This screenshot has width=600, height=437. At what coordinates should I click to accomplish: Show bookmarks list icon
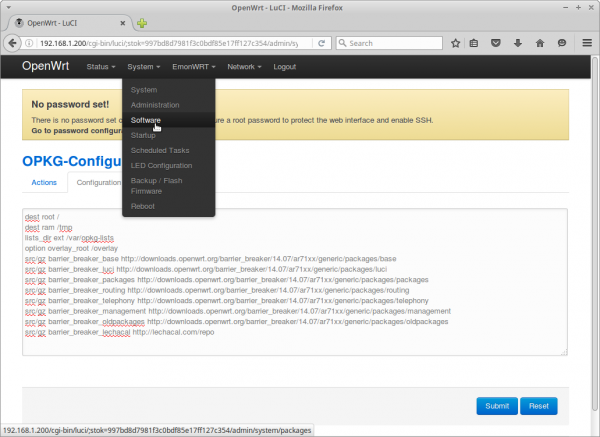474,43
